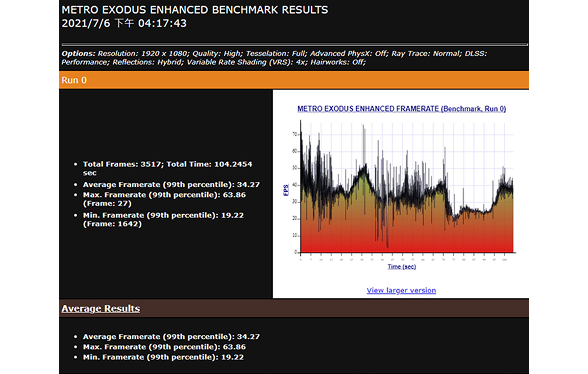Click the page title "METRO EXODUS ENHANCED BENCHMARK RESULTS"
The height and width of the screenshot is (374, 588).
pos(195,10)
